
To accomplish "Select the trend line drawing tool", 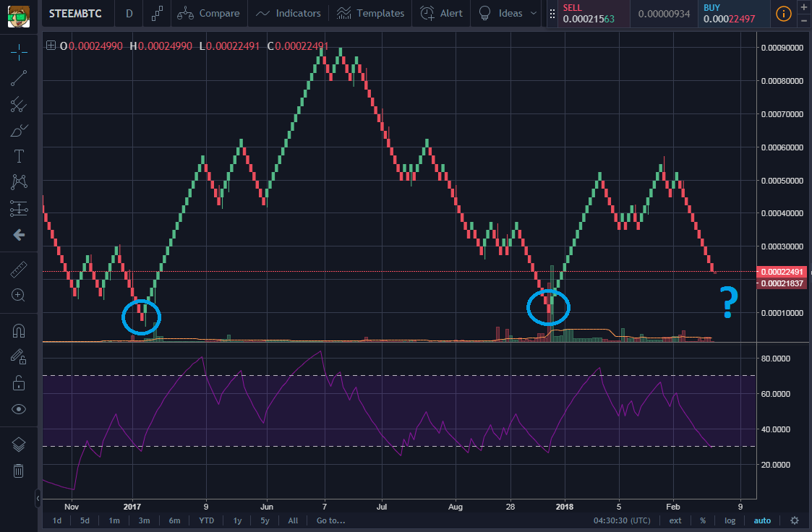I will [x=19, y=78].
